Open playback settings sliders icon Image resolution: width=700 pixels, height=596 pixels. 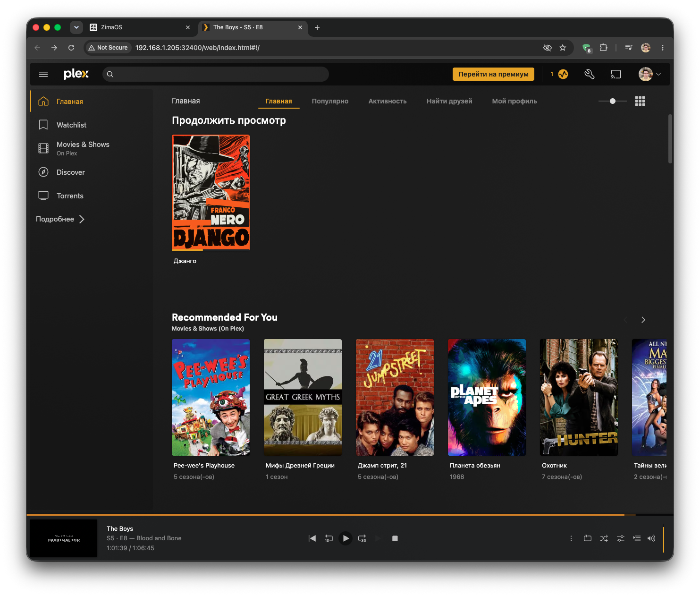(x=621, y=538)
